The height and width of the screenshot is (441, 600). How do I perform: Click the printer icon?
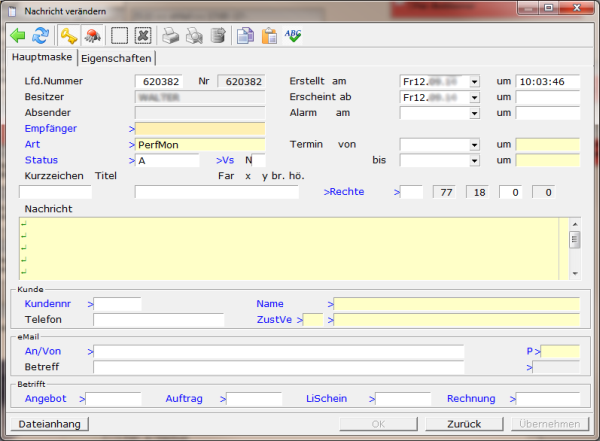point(171,36)
